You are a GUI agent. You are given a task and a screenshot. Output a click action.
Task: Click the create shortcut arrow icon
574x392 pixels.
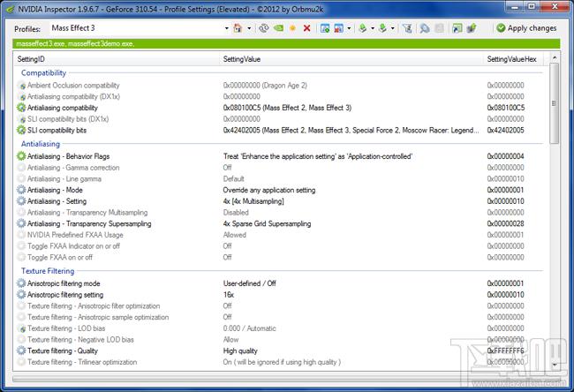coord(457,28)
